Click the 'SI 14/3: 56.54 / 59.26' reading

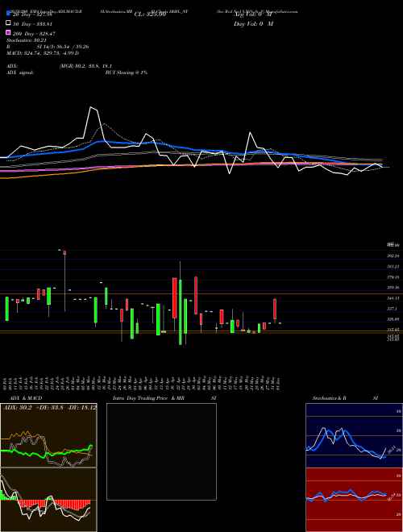pyautogui.click(x=63, y=47)
